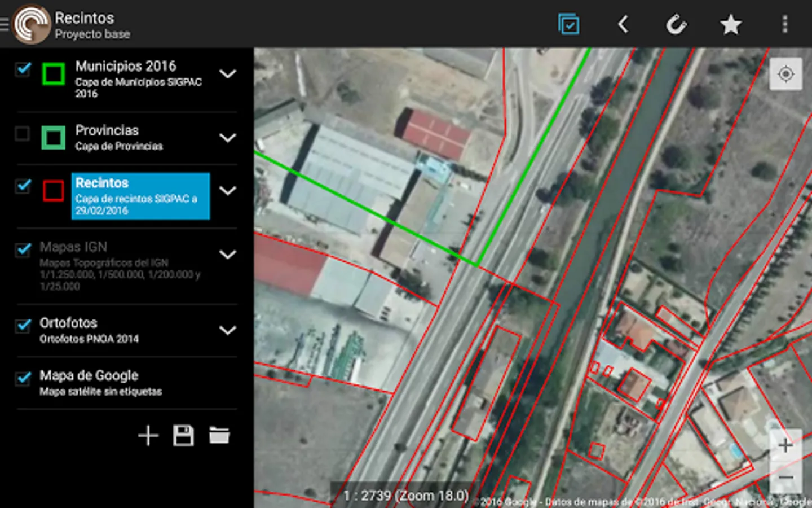
Task: Zoom out the map with minus button
Action: (x=785, y=477)
